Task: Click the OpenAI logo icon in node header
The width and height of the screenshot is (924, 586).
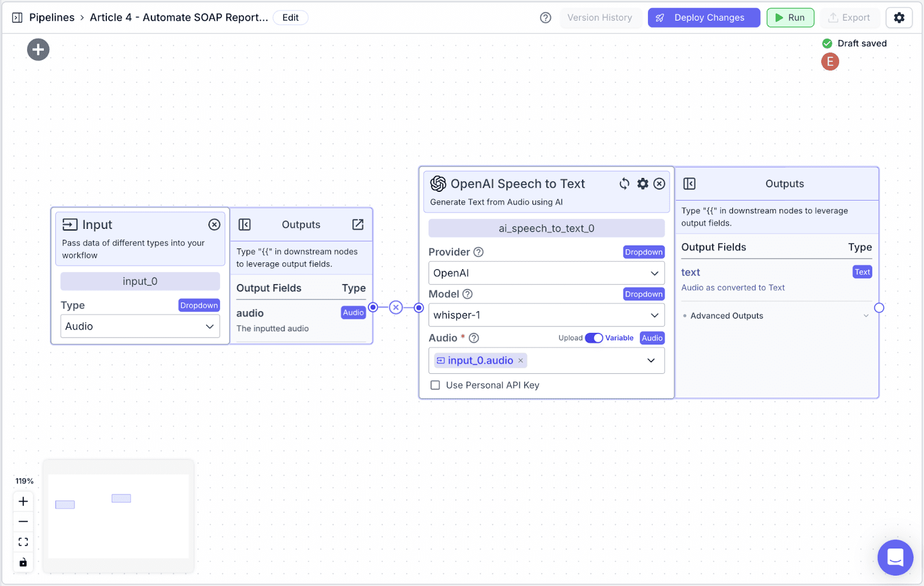Action: coord(438,183)
